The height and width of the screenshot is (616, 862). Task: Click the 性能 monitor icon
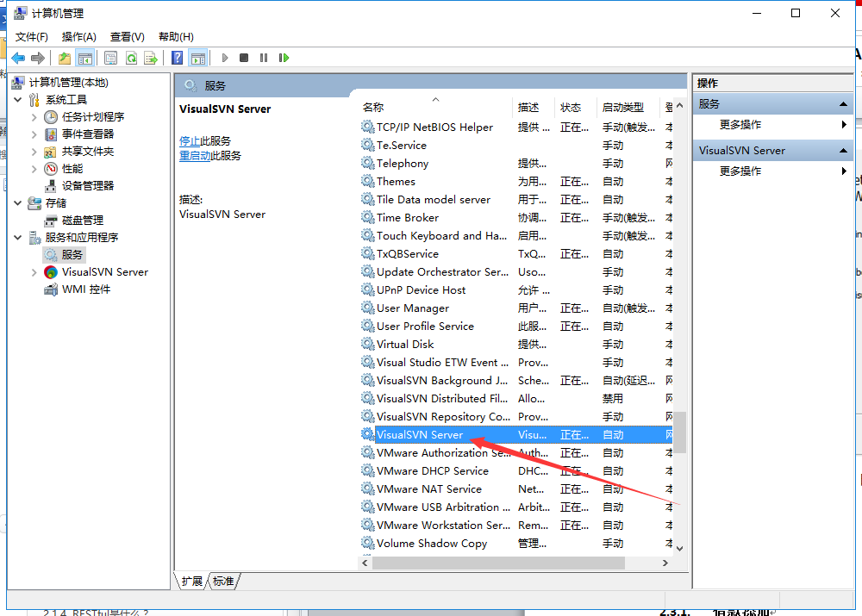coord(51,169)
